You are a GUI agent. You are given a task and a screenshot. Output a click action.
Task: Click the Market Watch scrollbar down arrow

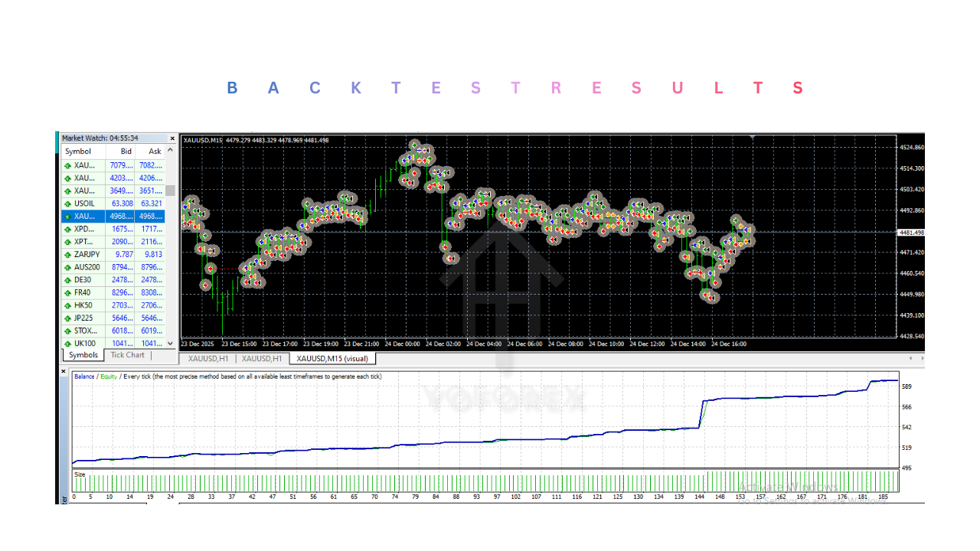(170, 344)
